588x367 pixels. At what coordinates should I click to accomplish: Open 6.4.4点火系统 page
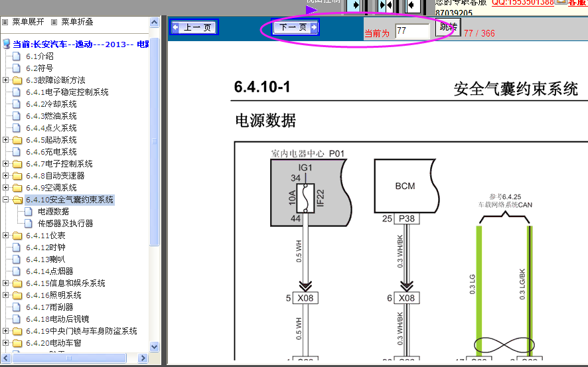51,128
